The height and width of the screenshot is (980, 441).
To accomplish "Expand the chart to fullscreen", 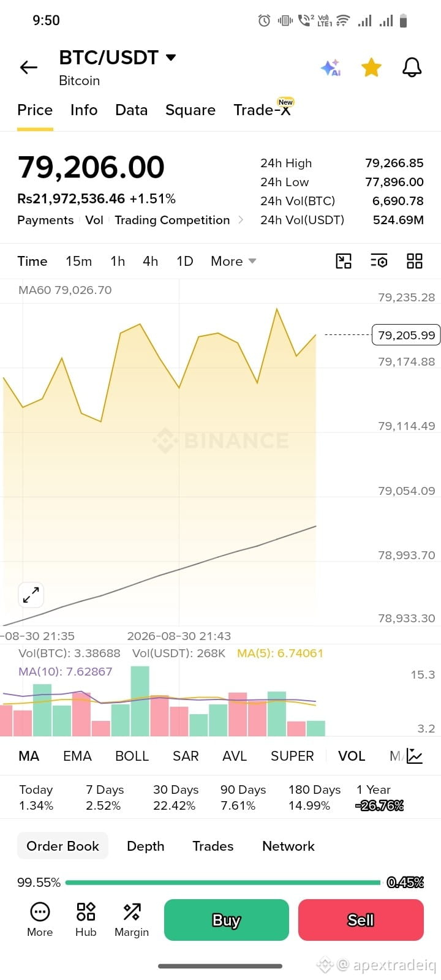I will click(31, 595).
